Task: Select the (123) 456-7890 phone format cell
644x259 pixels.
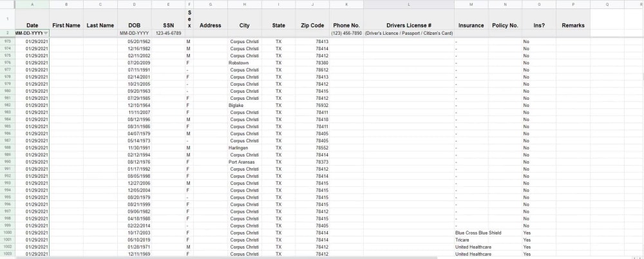Action: point(346,33)
